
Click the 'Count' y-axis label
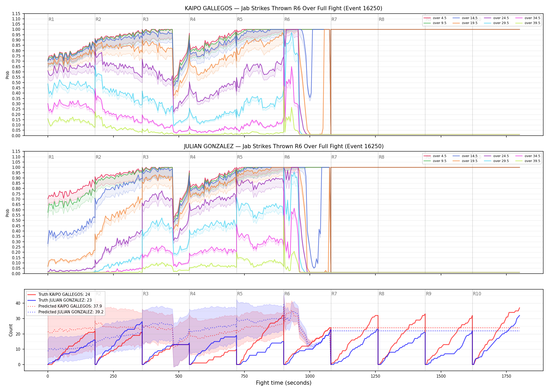click(11, 330)
